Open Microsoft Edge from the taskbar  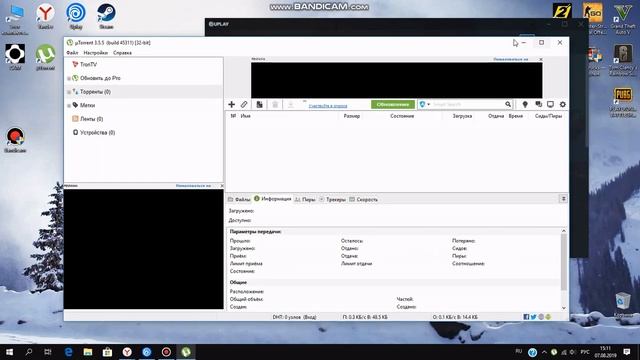68,352
